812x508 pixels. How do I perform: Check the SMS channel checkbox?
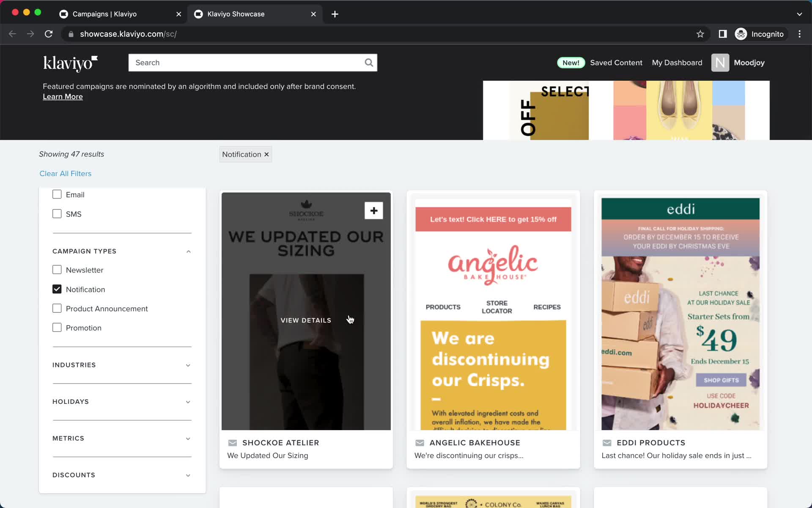point(57,214)
